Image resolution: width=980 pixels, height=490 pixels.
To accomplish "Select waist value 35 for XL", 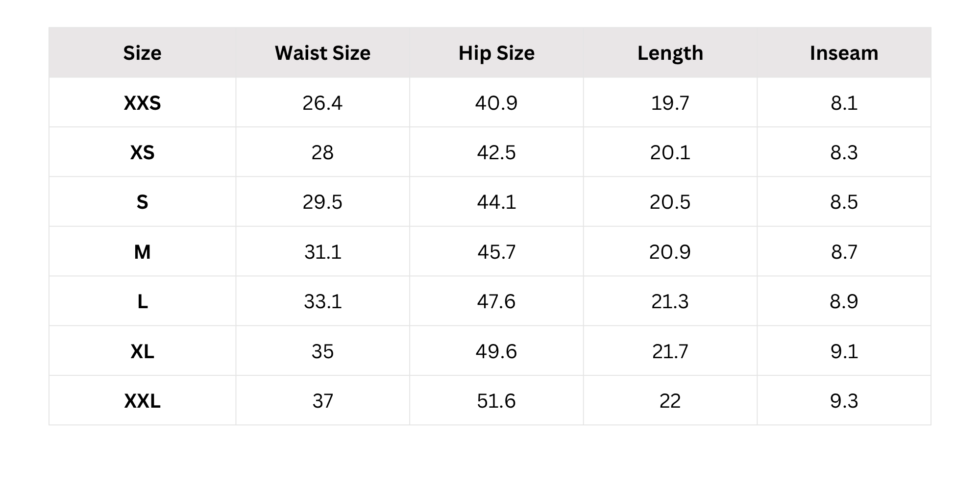I will (x=322, y=351).
